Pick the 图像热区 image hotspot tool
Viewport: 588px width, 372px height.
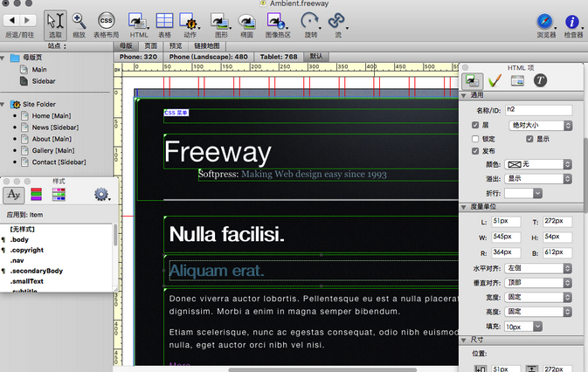point(278,24)
